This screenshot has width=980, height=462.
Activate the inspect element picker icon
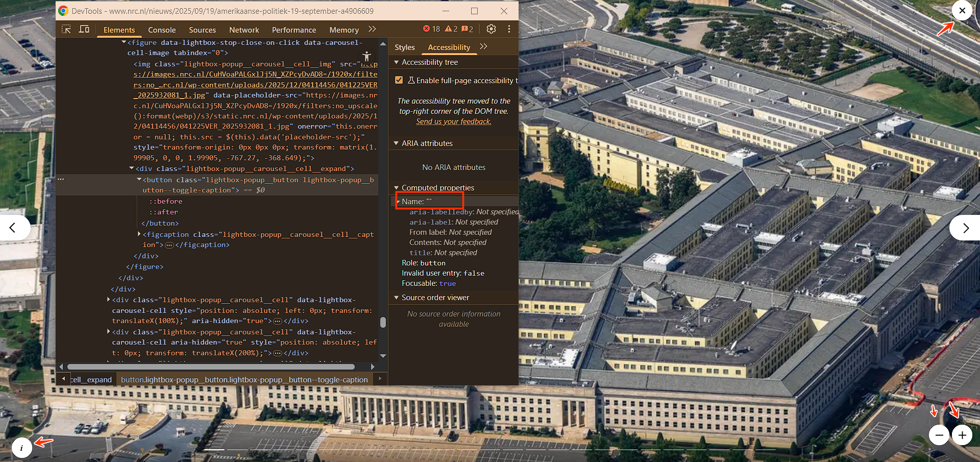[66, 29]
